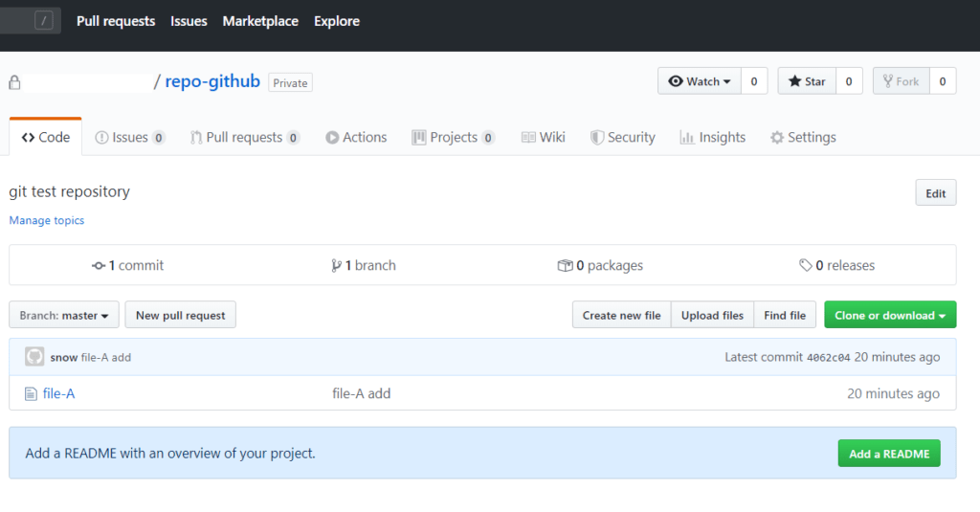The height and width of the screenshot is (512, 980).
Task: View the 1 commit history link
Action: tap(127, 265)
